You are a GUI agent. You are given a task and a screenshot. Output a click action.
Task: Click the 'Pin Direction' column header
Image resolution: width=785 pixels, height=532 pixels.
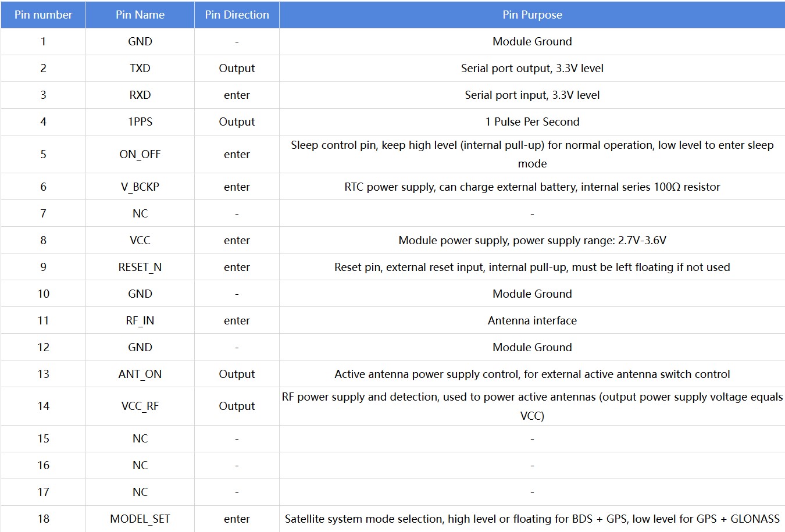[237, 15]
